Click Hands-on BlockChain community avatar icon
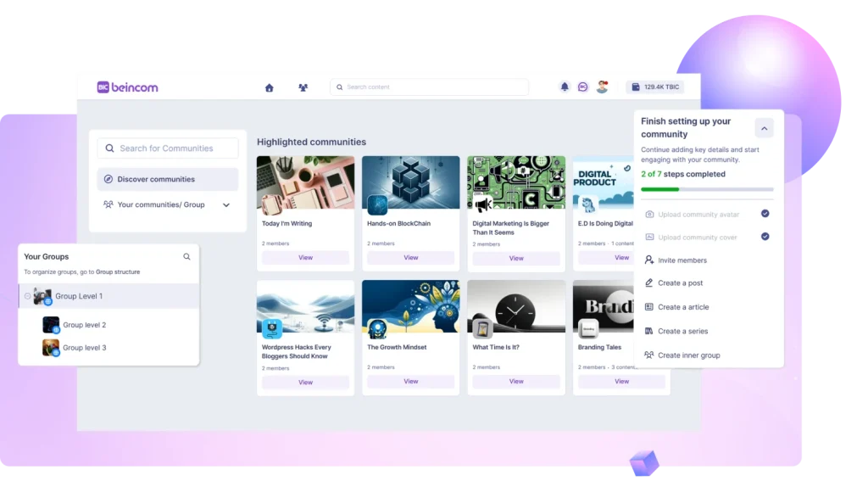Viewport: 868px width, 481px height. coord(377,205)
